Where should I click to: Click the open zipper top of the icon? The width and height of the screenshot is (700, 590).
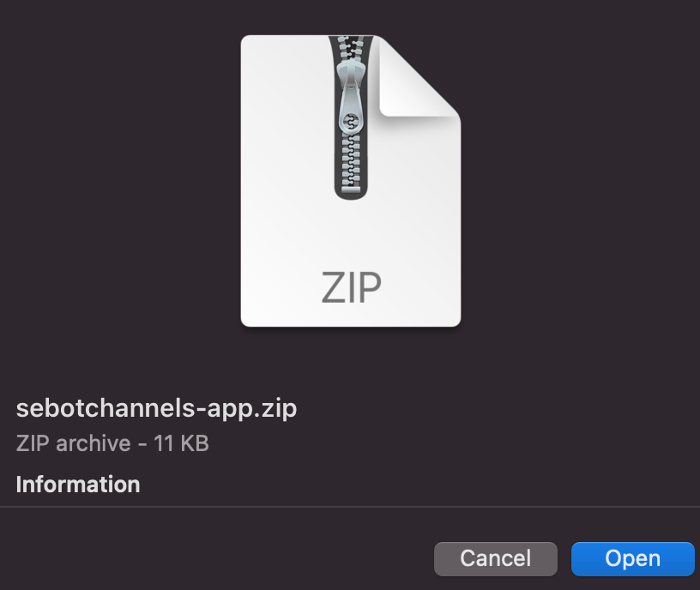pos(351,47)
